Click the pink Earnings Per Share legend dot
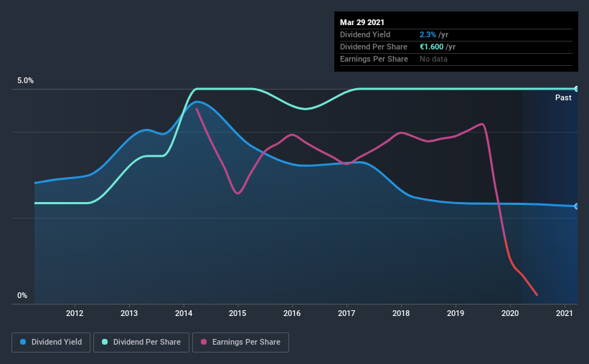 click(204, 342)
